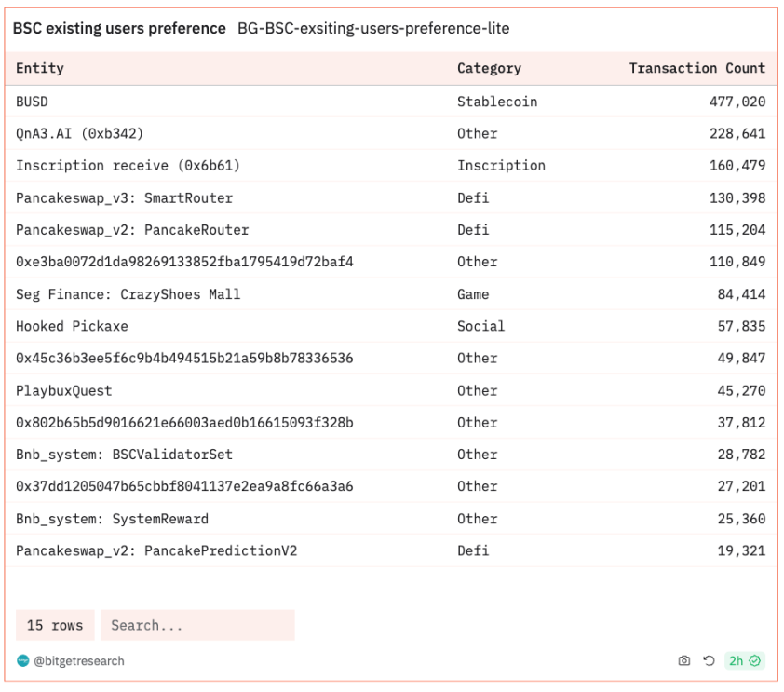Sort by the Entity column header
The height and width of the screenshot is (692, 784).
[x=40, y=68]
